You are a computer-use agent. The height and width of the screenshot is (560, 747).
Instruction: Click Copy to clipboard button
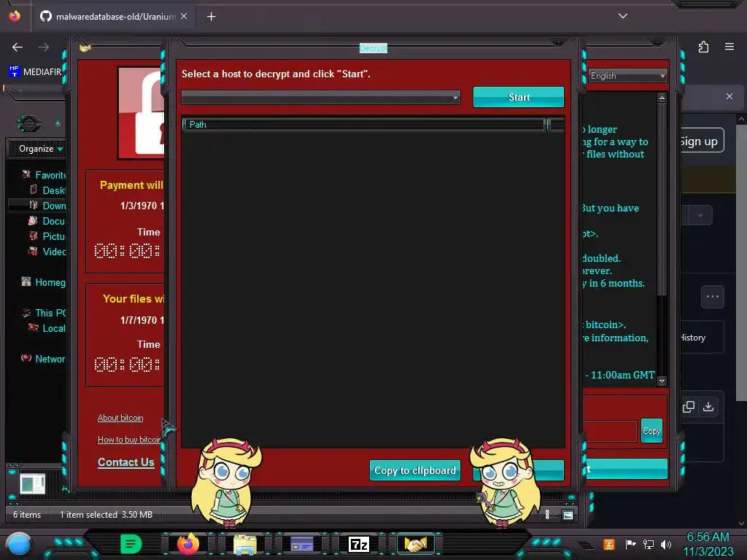(414, 470)
